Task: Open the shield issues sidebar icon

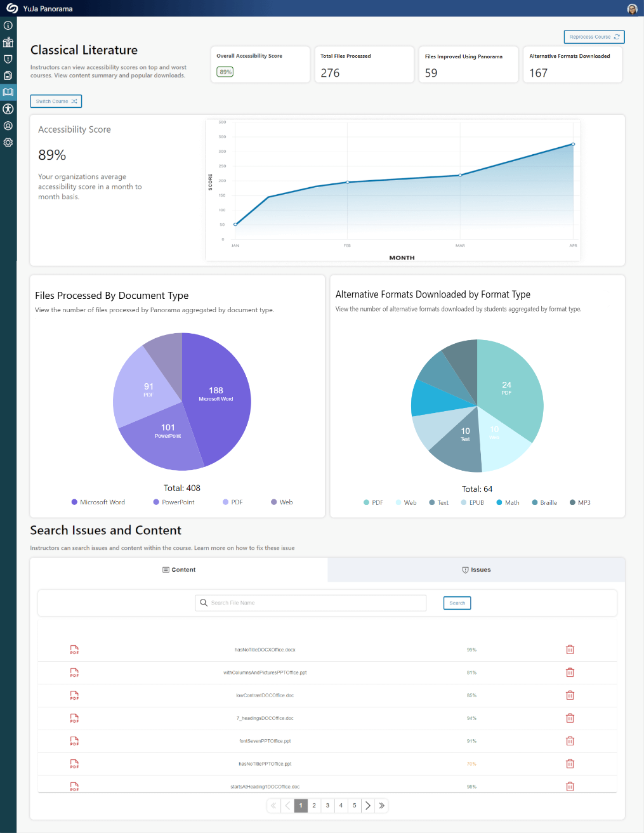Action: [8, 59]
